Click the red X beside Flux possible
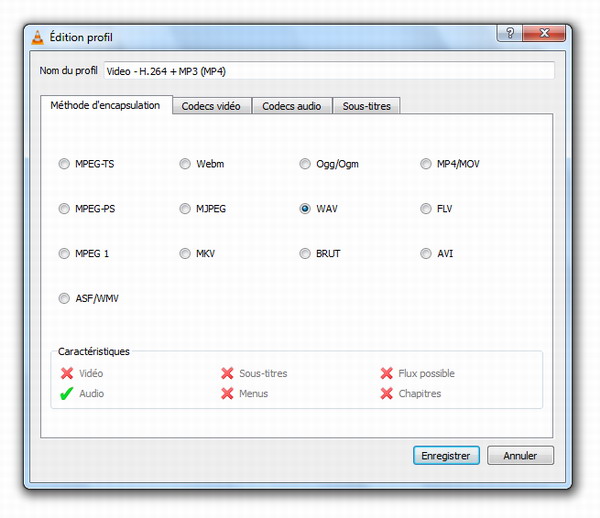Image resolution: width=600 pixels, height=518 pixels. [x=386, y=373]
